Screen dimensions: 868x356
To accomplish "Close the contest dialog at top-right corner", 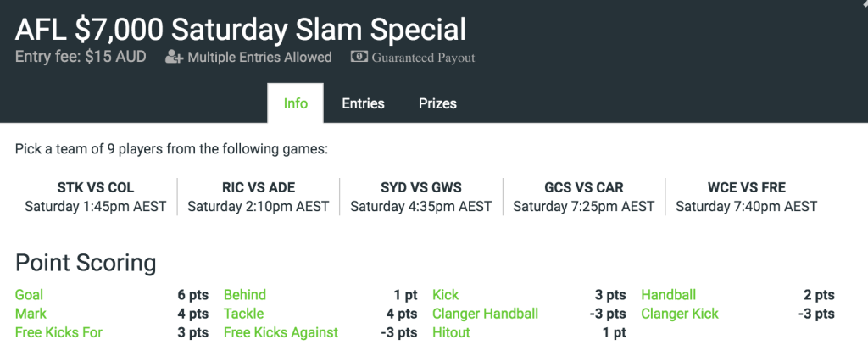I will [864, 3].
